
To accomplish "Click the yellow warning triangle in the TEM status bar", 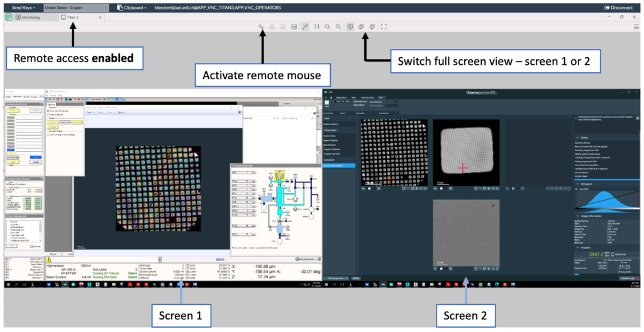I will point(48,260).
